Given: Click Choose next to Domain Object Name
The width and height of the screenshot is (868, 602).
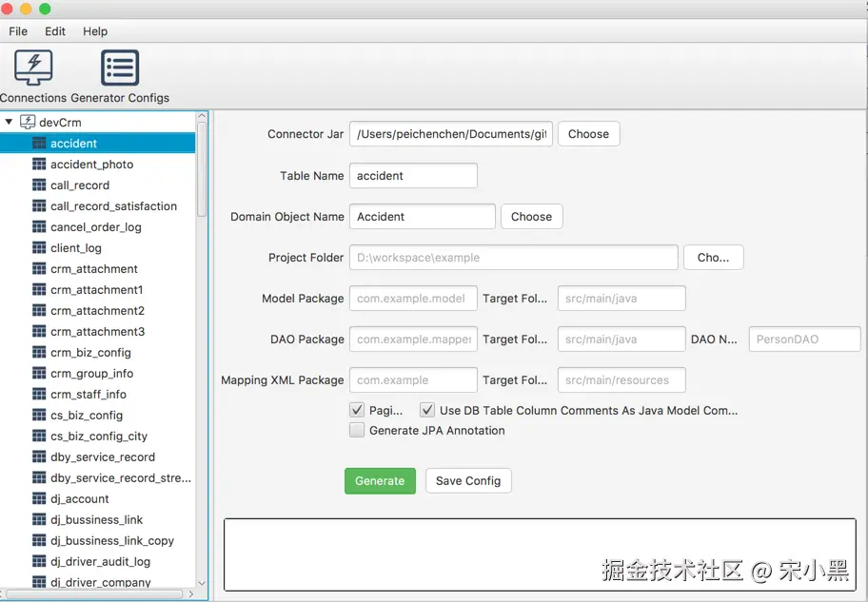Looking at the screenshot, I should click(531, 216).
